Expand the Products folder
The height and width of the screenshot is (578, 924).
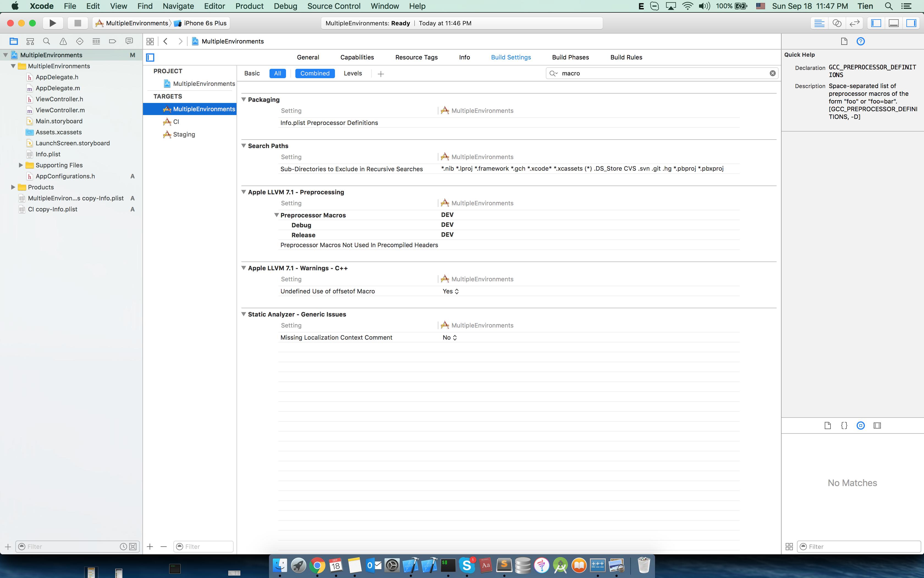tap(13, 187)
